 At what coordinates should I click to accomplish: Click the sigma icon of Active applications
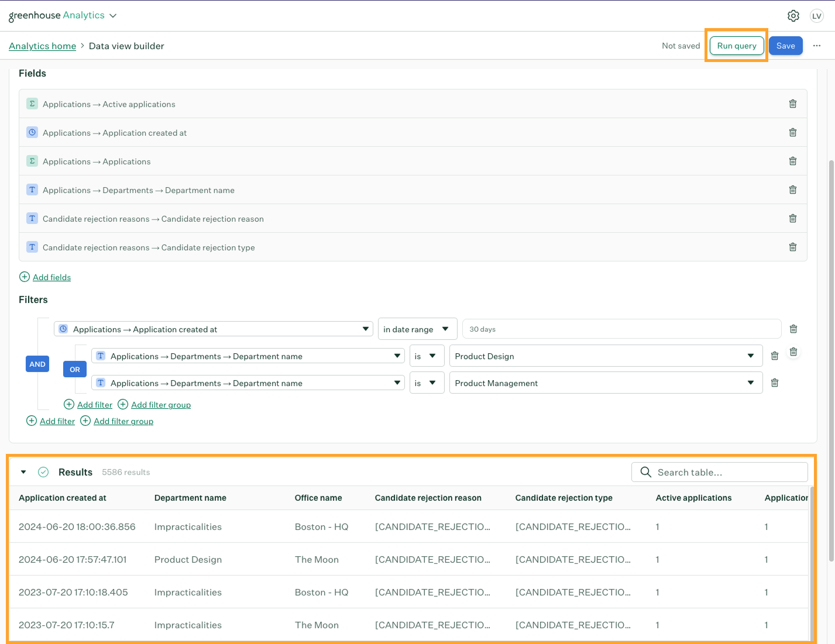pos(32,104)
